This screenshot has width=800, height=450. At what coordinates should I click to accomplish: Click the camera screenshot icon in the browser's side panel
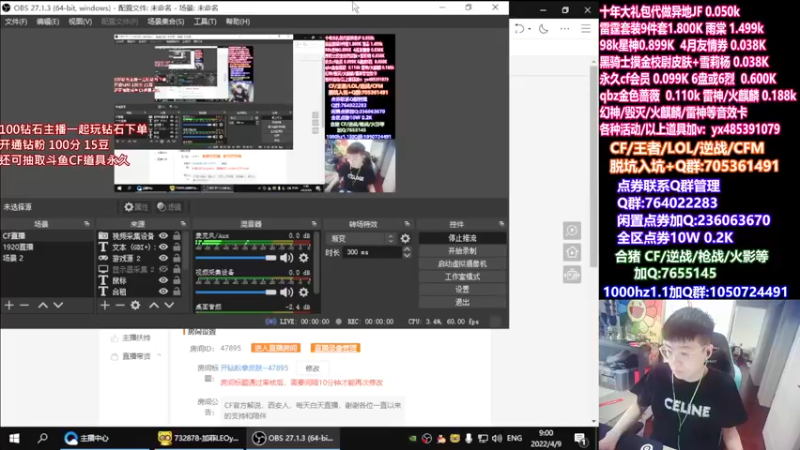572,274
